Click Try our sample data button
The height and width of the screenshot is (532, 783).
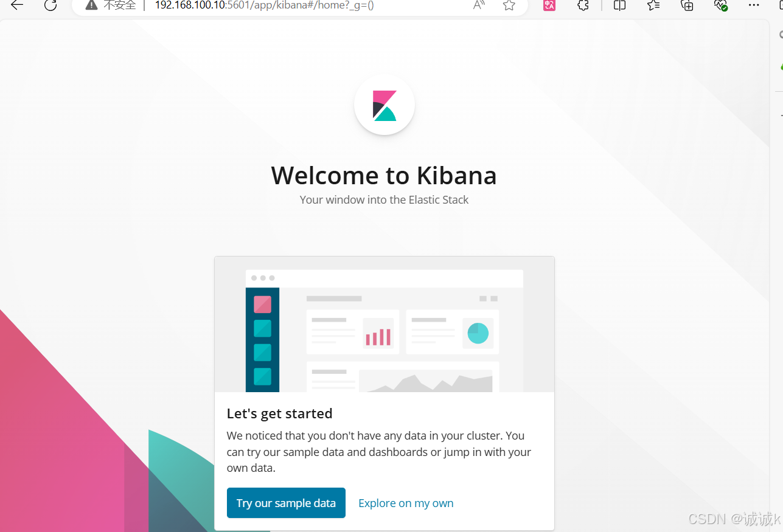pos(286,503)
